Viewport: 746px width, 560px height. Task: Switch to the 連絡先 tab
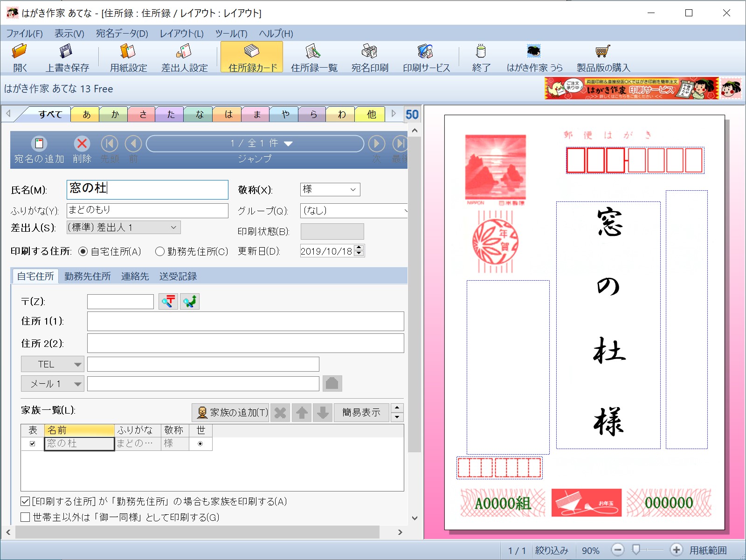click(135, 276)
